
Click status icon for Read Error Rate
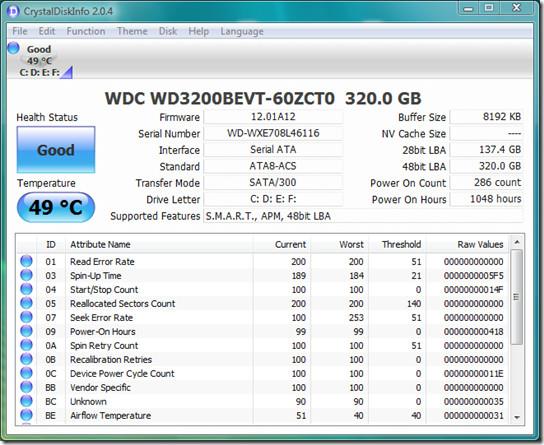[x=26, y=261]
